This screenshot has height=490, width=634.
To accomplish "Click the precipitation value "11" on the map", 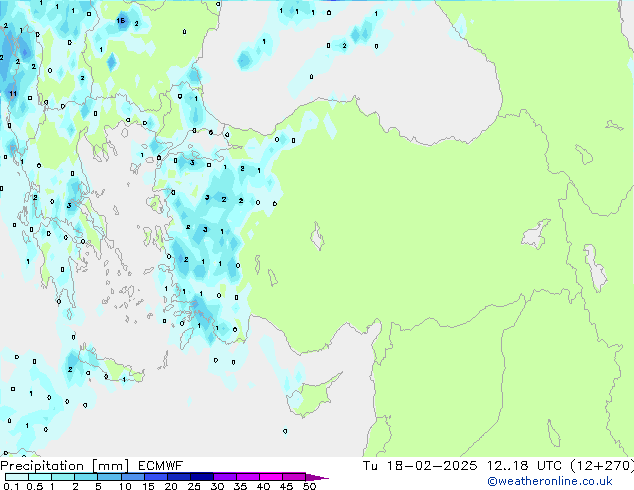I will (13, 94).
